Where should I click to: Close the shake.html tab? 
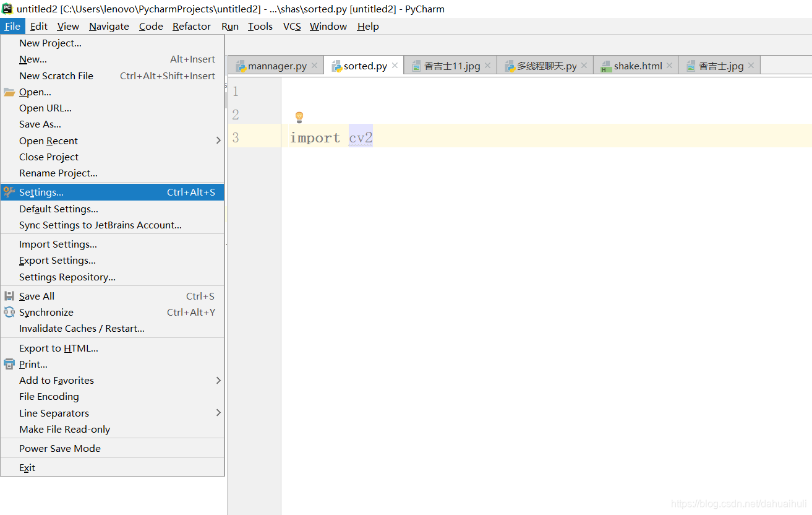click(669, 66)
